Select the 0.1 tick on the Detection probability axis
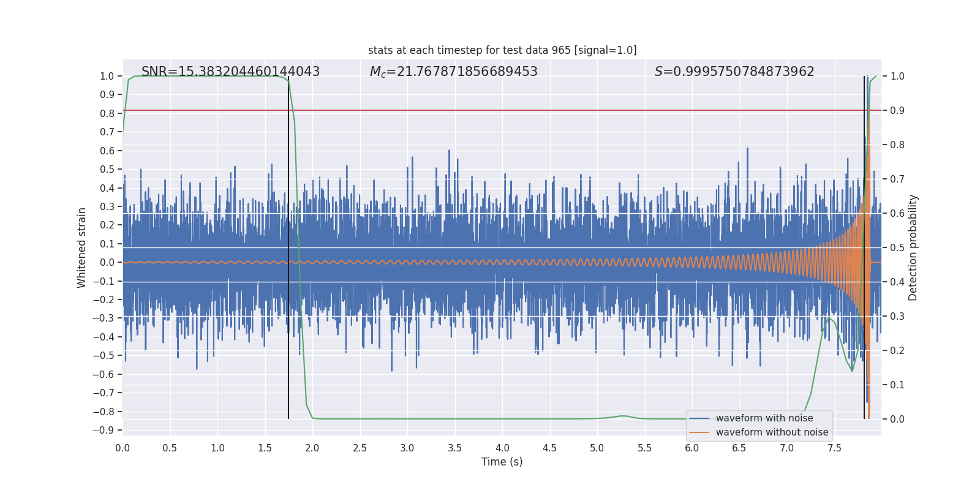Viewport: 980px width, 490px height. coord(897,385)
